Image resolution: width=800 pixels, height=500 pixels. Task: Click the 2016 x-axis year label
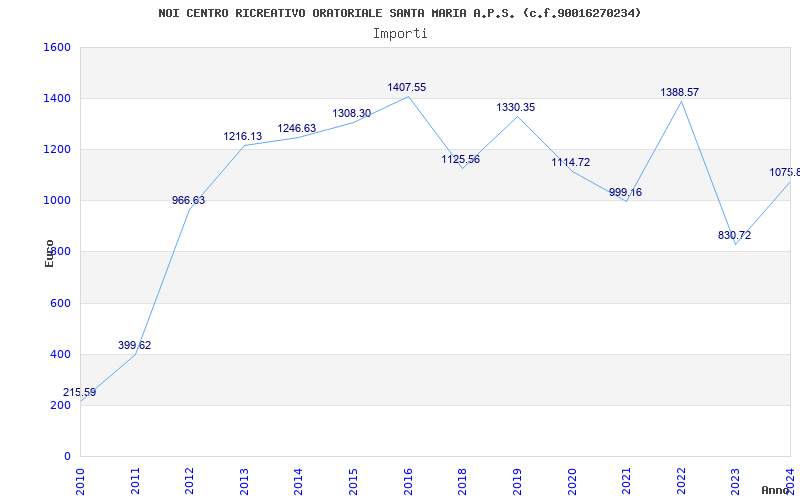[x=408, y=482]
